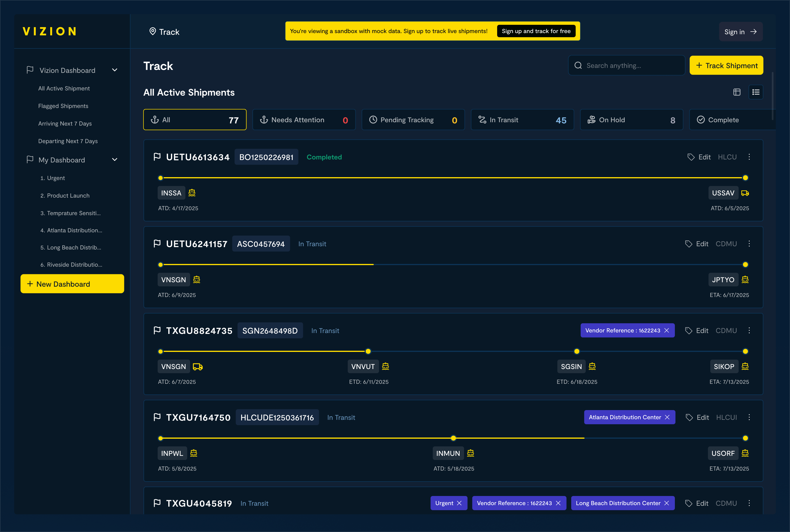
Task: Click the truck icon next to USSAV
Action: [x=745, y=193]
